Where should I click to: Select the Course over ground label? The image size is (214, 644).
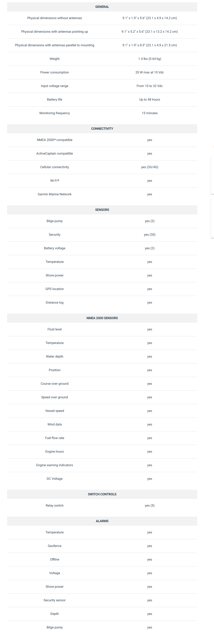[x=55, y=383]
